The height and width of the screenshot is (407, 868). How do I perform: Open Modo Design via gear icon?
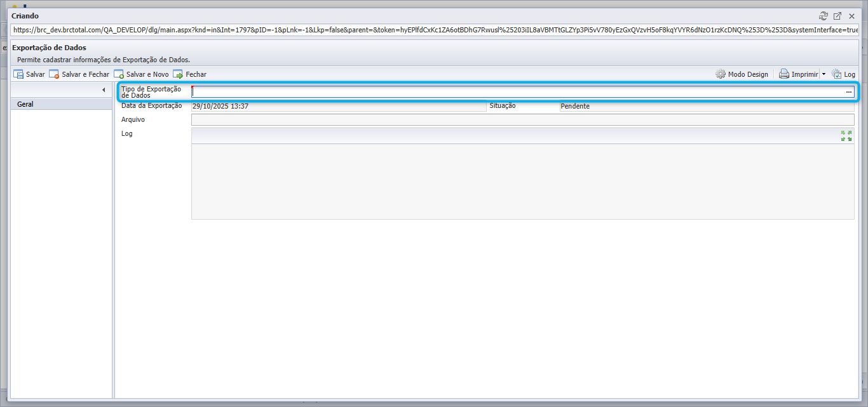pyautogui.click(x=721, y=74)
